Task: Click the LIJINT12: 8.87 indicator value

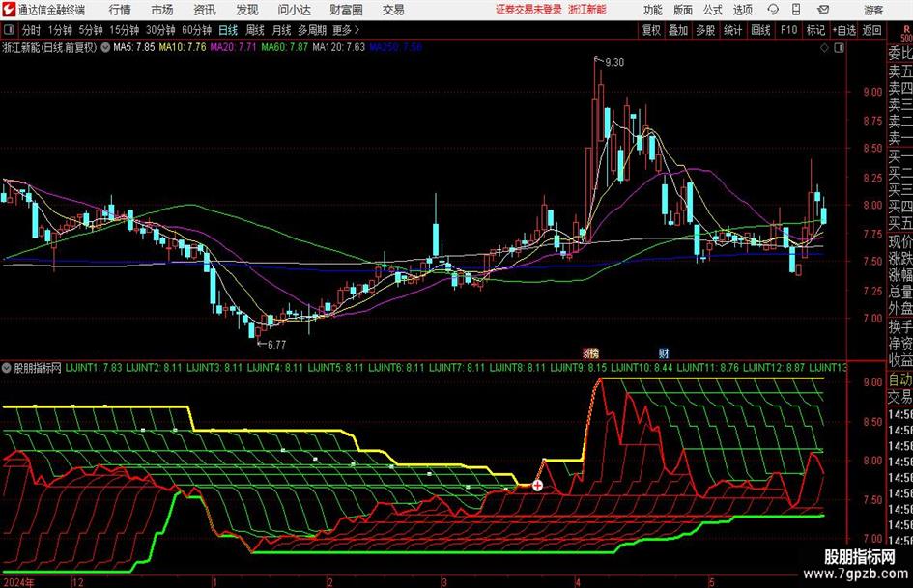Action: tap(775, 368)
